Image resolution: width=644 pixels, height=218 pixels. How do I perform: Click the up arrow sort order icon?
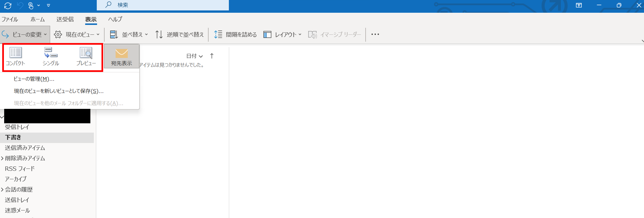coord(212,56)
